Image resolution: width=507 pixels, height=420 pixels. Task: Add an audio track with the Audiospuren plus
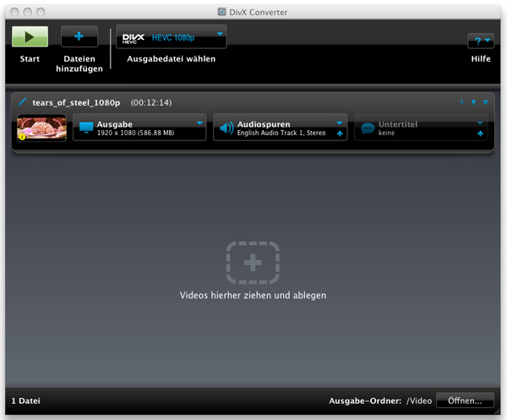(340, 134)
